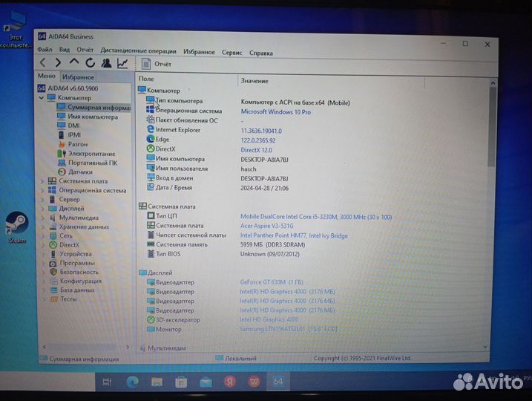Collapse the Компьютер tree node

[42, 98]
